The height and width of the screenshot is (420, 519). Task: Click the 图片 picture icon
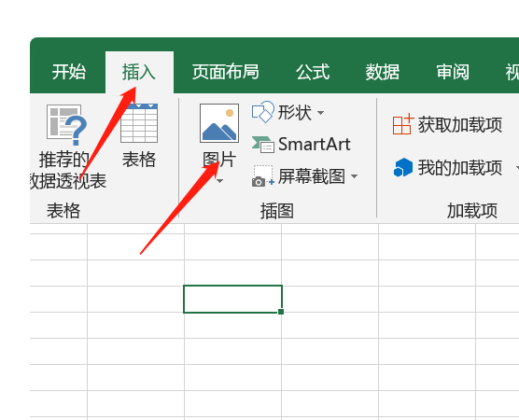pos(219,123)
